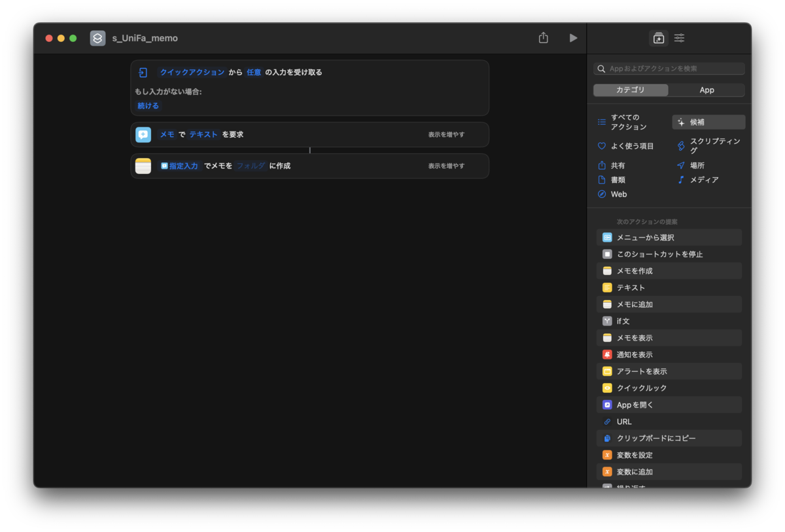Click the 通知を表示 red bell icon
This screenshot has width=785, height=532.
pyautogui.click(x=607, y=355)
